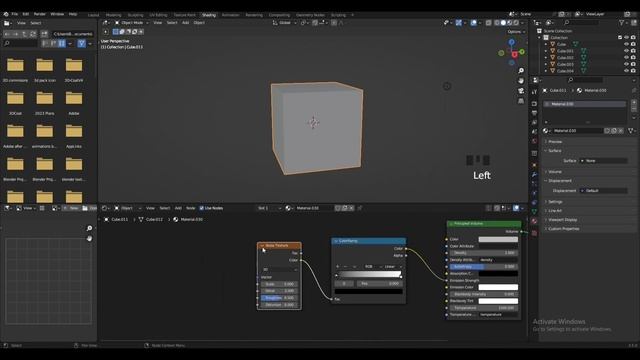Image resolution: width=640 pixels, height=360 pixels.
Task: Open the Slot 1 dropdown in shader editor
Action: click(x=269, y=208)
